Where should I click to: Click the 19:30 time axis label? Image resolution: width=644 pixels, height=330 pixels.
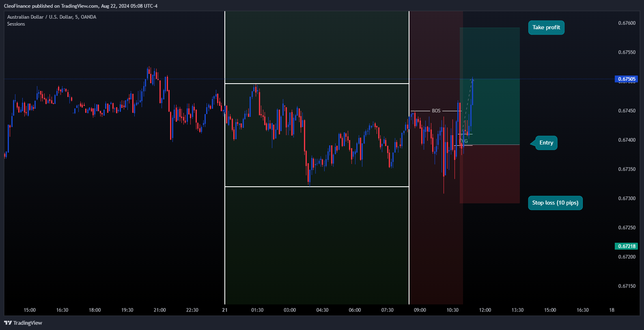127,310
